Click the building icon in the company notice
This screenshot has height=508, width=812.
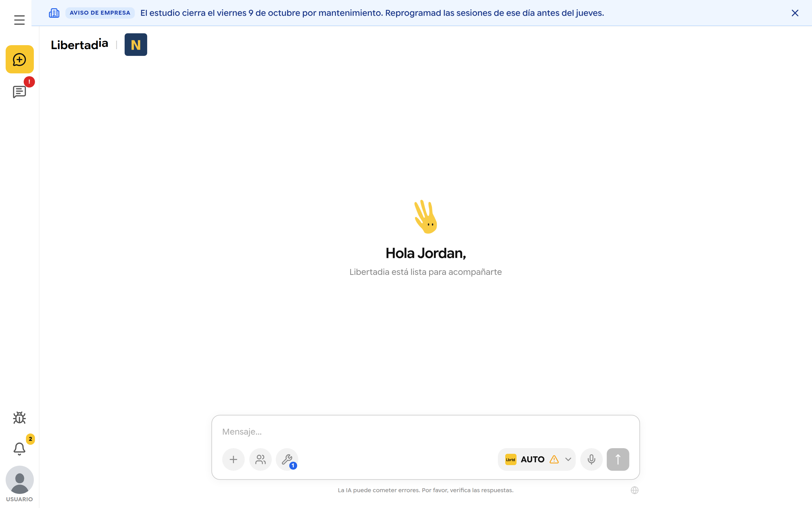point(54,13)
